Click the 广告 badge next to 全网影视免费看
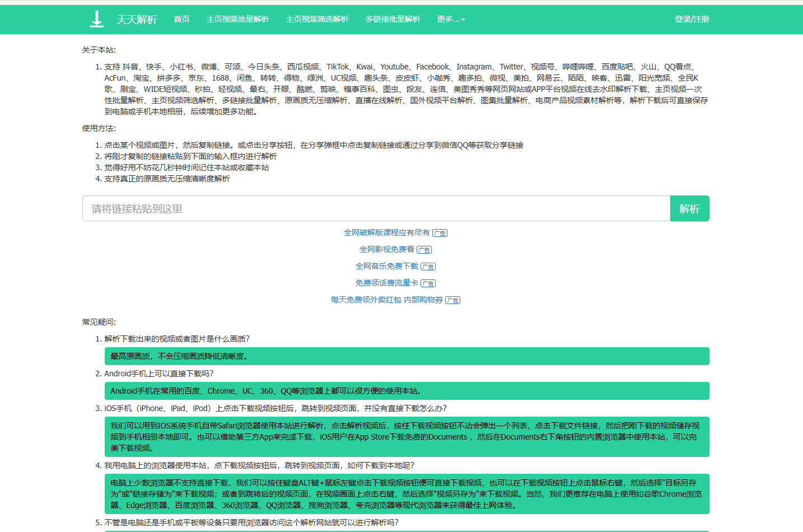Viewport: 803px width, 532px height. click(424, 250)
